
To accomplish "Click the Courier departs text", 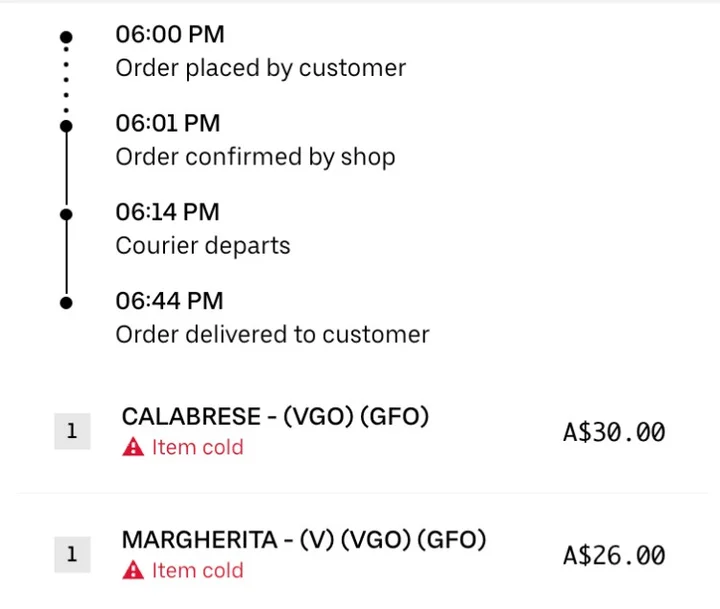I will point(203,246).
